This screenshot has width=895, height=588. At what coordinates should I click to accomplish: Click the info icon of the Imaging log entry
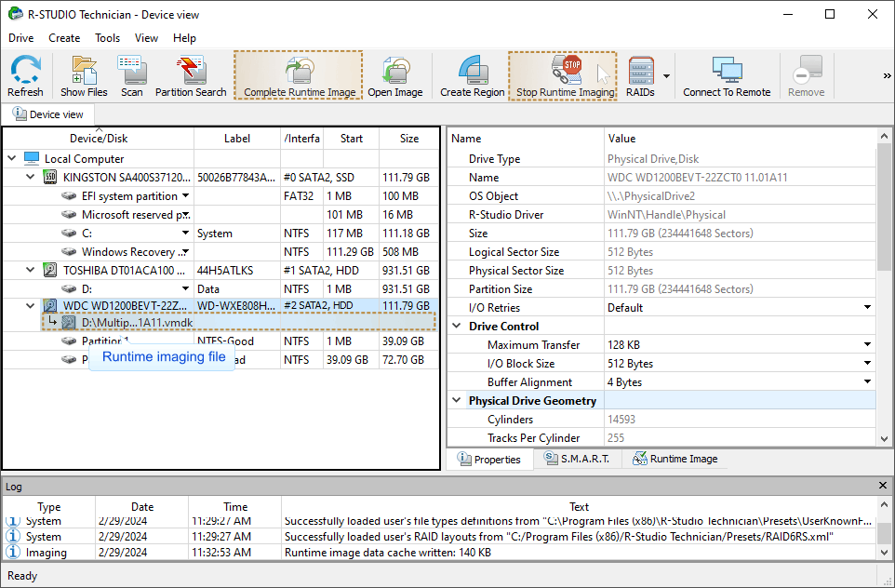point(12,552)
